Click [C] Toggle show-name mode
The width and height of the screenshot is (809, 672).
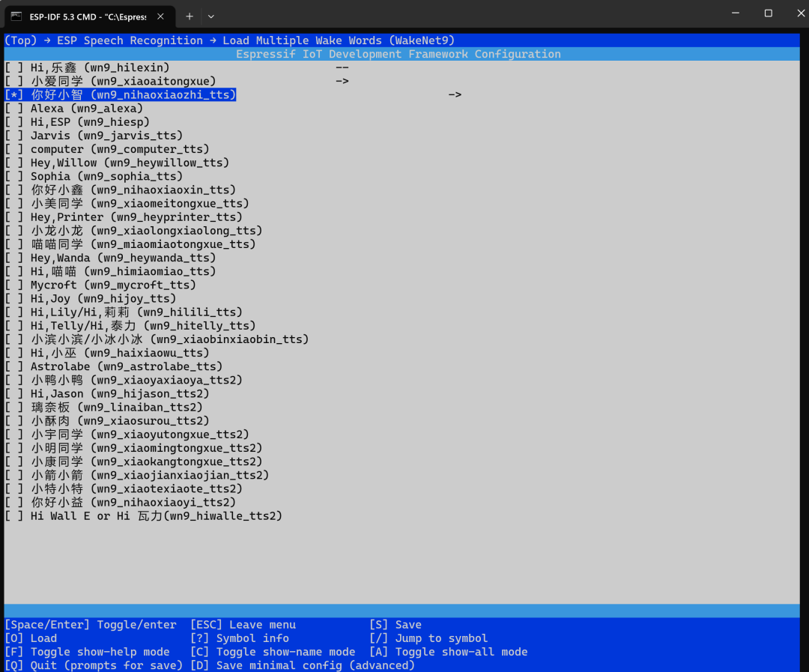click(273, 652)
